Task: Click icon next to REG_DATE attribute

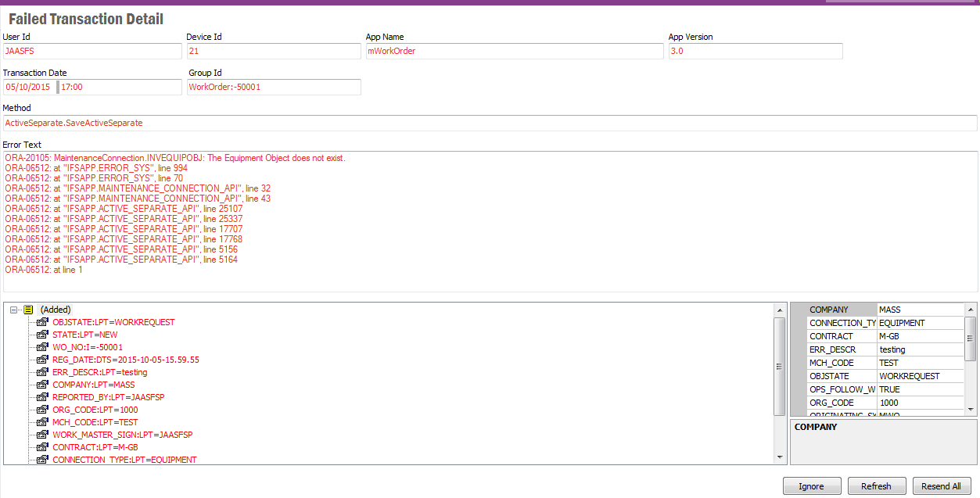Action: click(43, 360)
